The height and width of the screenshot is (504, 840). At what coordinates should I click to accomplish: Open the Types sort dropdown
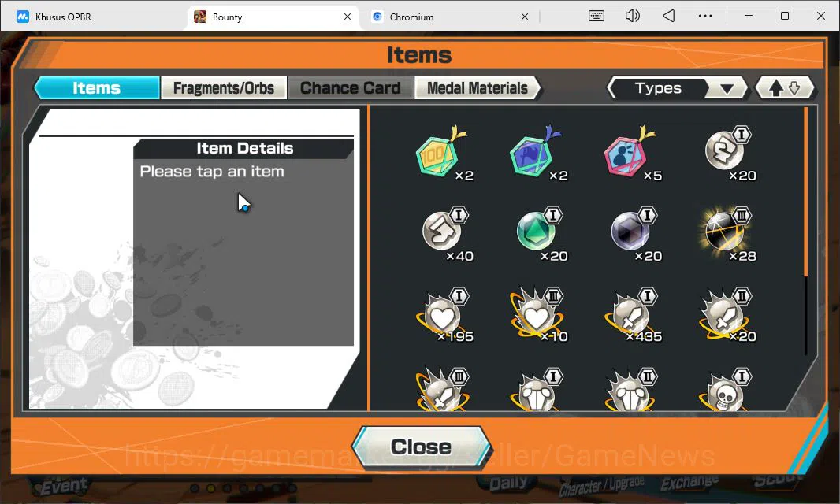coord(677,88)
